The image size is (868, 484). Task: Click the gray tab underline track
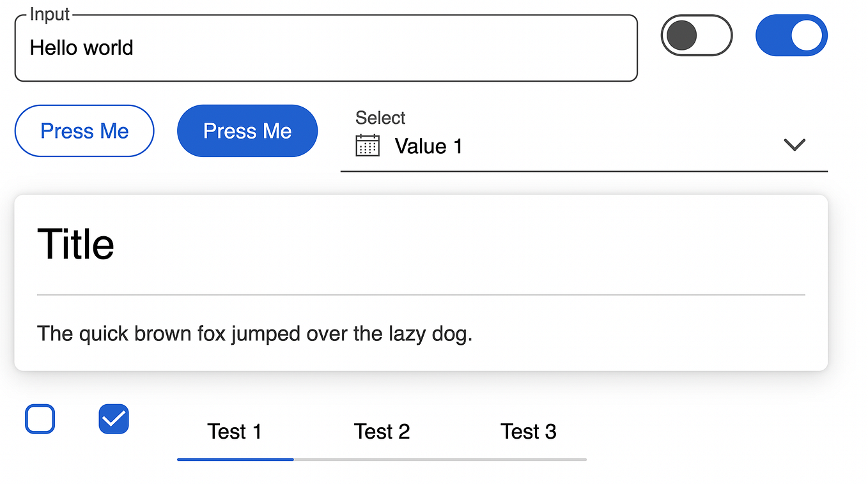(440, 459)
